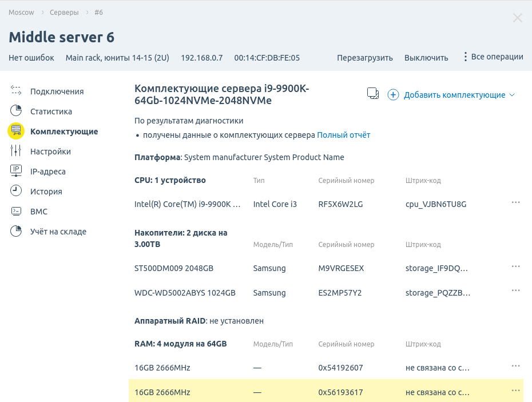Open Учёт на складе icon
The image size is (532, 402).
tap(16, 231)
